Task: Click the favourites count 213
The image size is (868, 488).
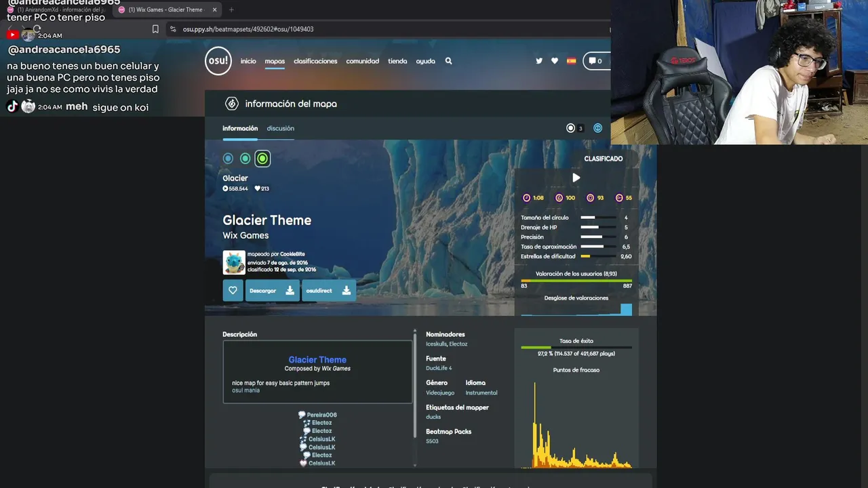Action: click(x=262, y=188)
